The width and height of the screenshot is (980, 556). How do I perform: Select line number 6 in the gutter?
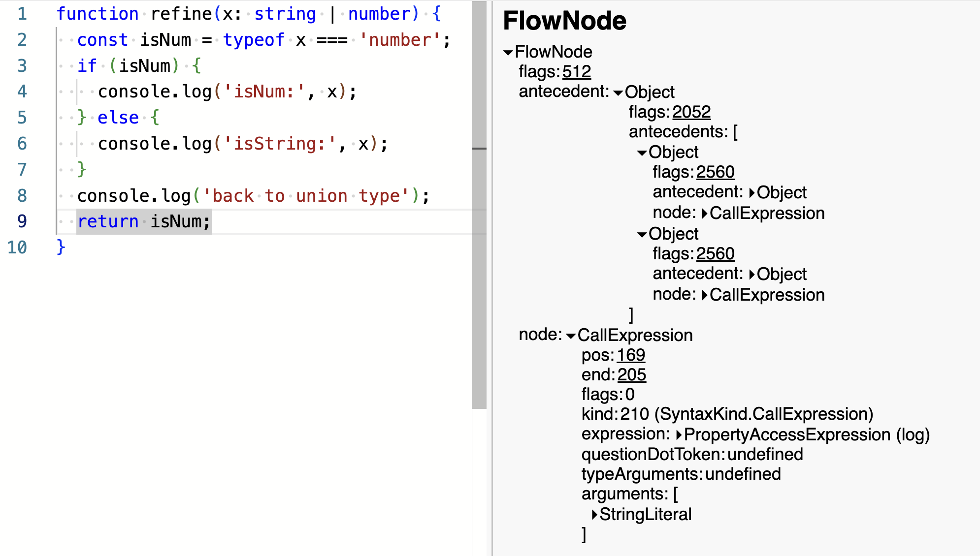click(22, 144)
